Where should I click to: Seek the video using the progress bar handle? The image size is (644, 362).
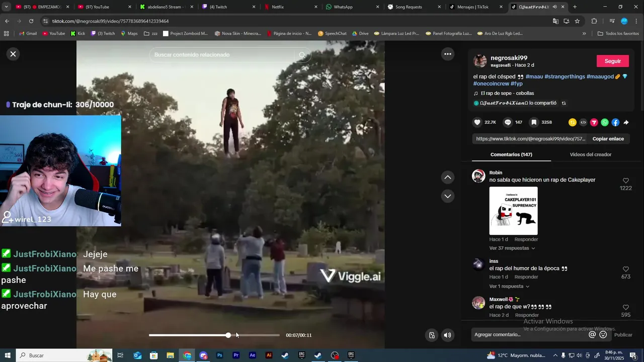[x=228, y=335]
